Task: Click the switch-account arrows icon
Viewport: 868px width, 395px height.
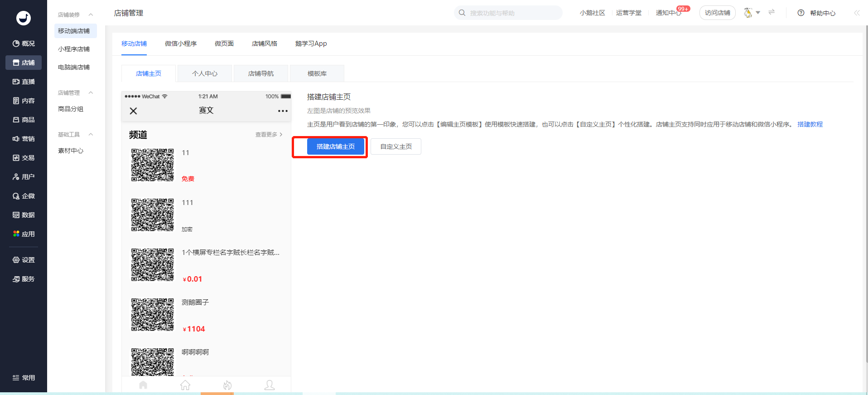Action: (772, 12)
